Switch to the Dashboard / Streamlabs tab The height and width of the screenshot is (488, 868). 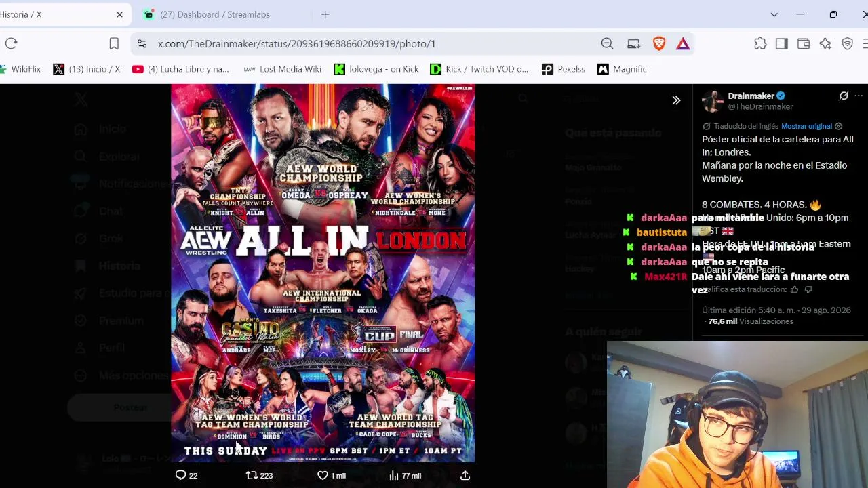pos(214,14)
